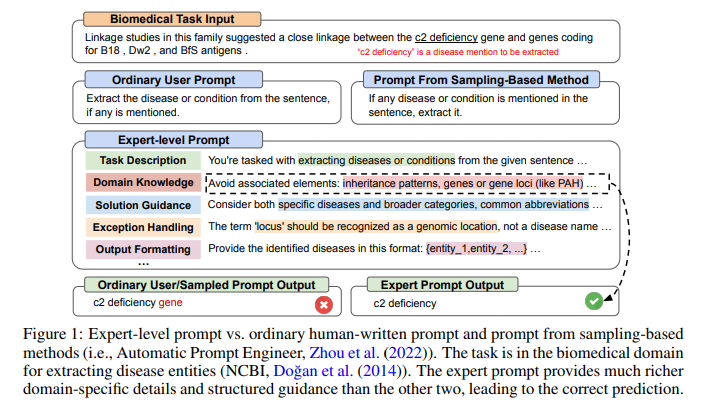Click the 'Solution Guidance' blue label

143,205
